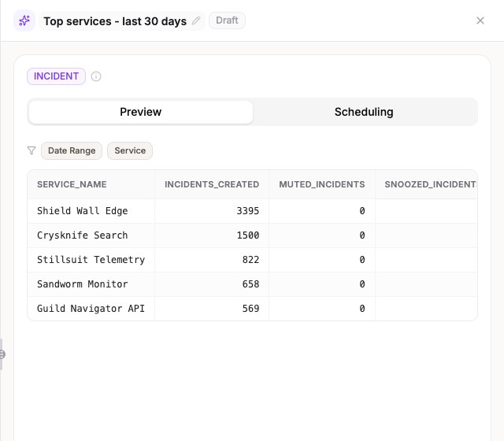Open the Service filter
Viewport: 504px width, 441px height.
point(130,150)
